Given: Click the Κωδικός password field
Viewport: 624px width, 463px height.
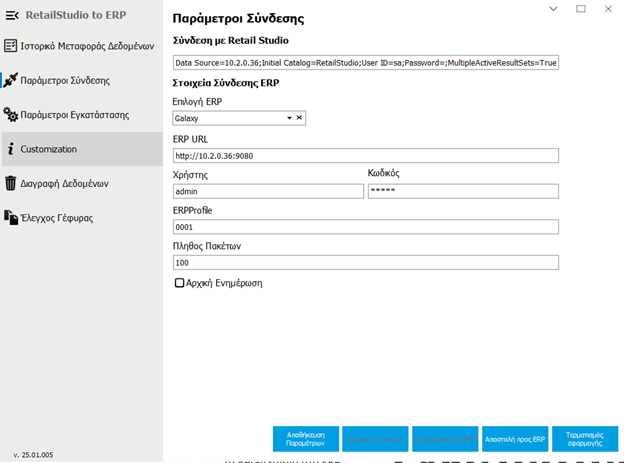Looking at the screenshot, I should click(462, 191).
